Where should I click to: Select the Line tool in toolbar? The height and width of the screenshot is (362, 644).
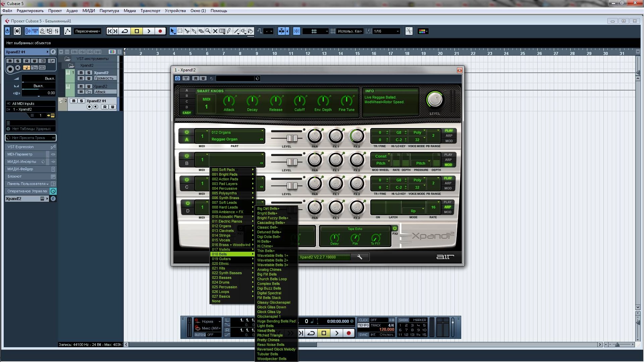[236, 31]
